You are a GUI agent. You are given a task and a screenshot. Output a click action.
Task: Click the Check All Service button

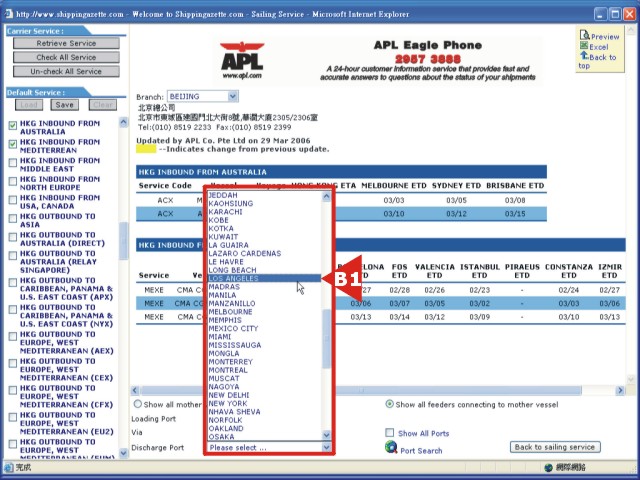(66, 57)
